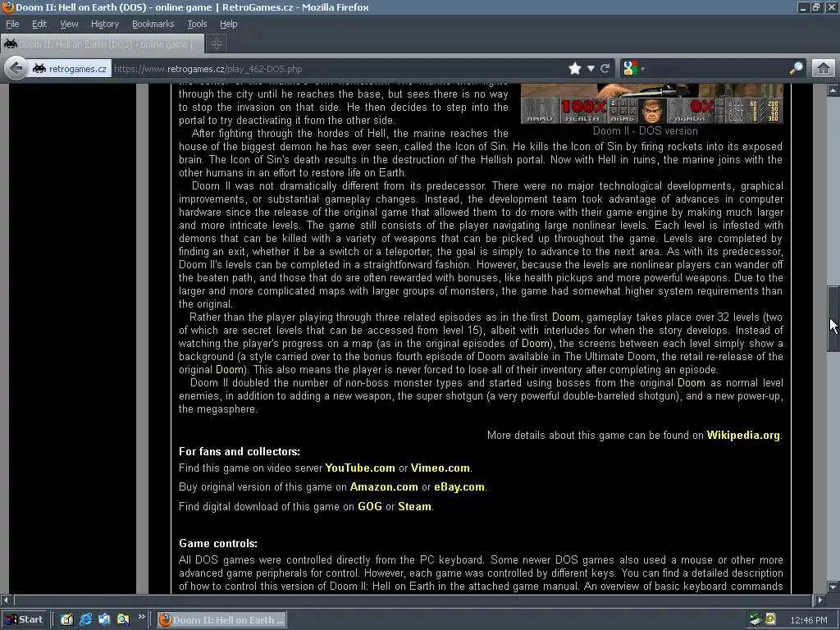Follow the Doom link after 'original episodes of'
Viewport: 840px width, 630px height.
535,344
